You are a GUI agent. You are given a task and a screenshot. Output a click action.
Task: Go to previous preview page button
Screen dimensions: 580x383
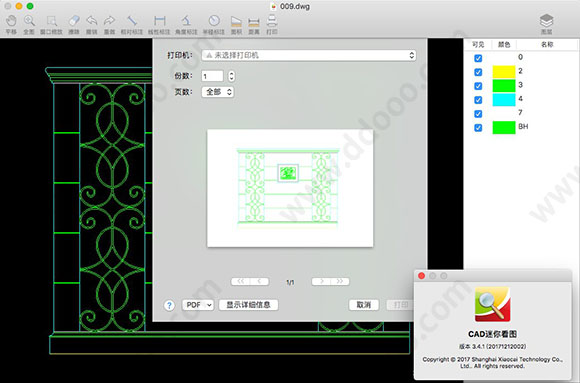coord(260,282)
